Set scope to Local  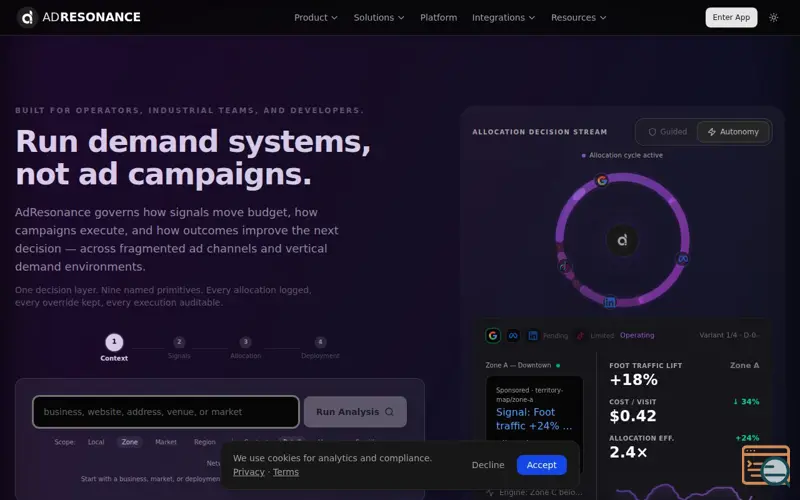click(96, 442)
